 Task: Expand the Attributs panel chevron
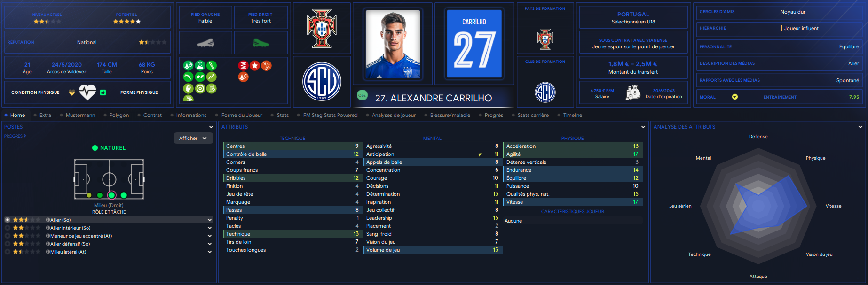click(643, 127)
